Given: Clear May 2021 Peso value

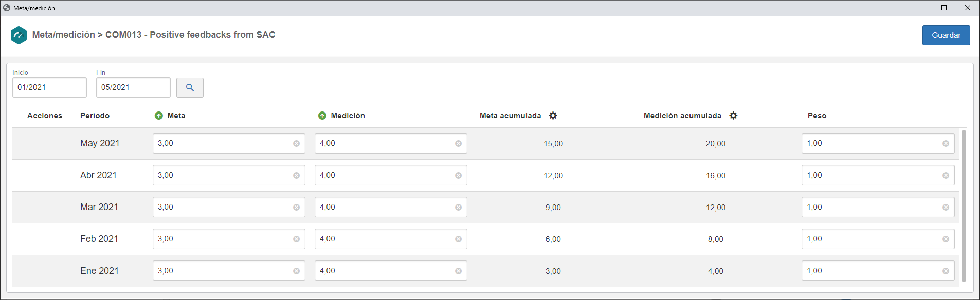Looking at the screenshot, I should coord(946,144).
